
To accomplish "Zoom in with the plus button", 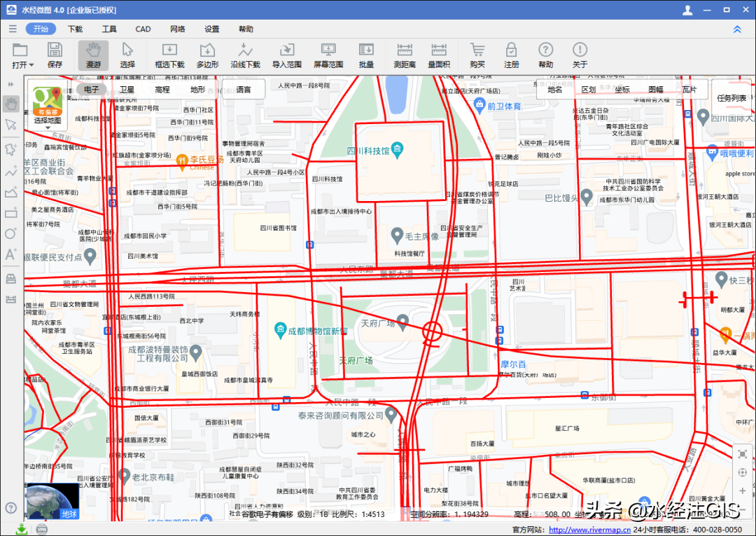I will (x=743, y=491).
